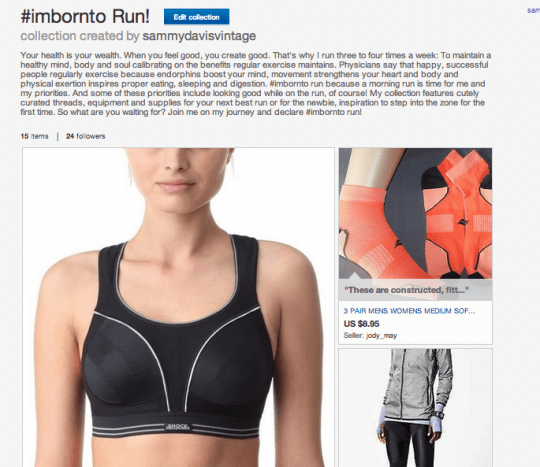Open the gray running jacket thumbnail
Screen dimensions: 540x467
click(x=415, y=408)
